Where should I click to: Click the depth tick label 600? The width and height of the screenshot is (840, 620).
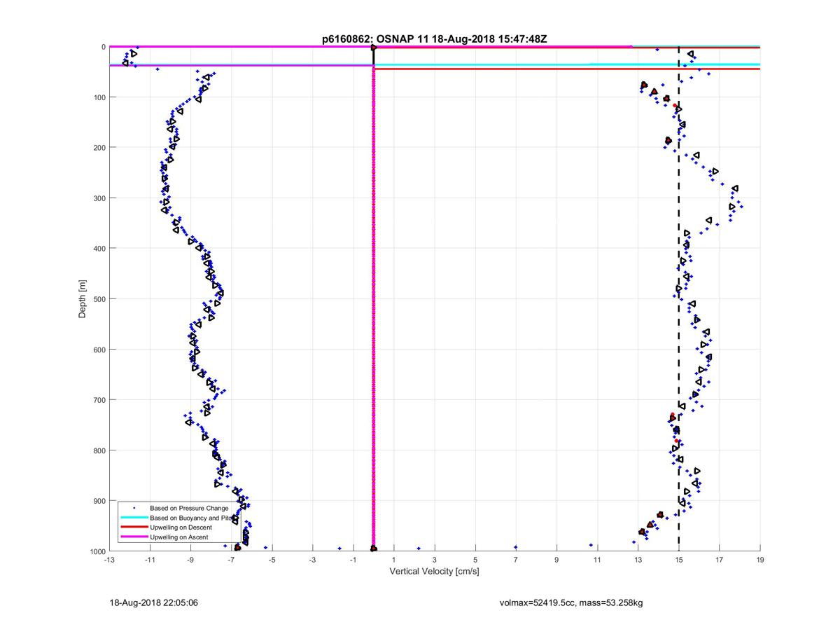click(99, 350)
